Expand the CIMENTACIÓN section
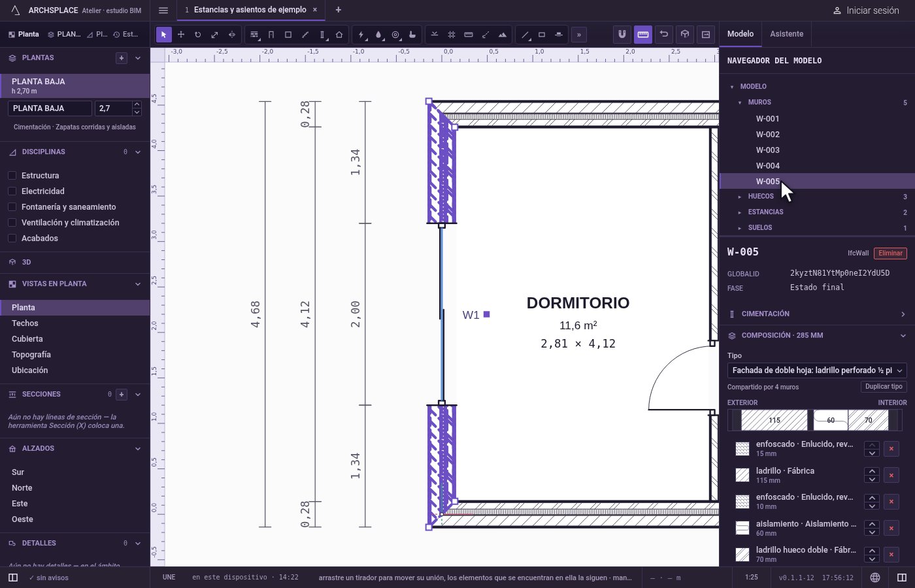Viewport: 915px width, 588px height. pyautogui.click(x=817, y=314)
